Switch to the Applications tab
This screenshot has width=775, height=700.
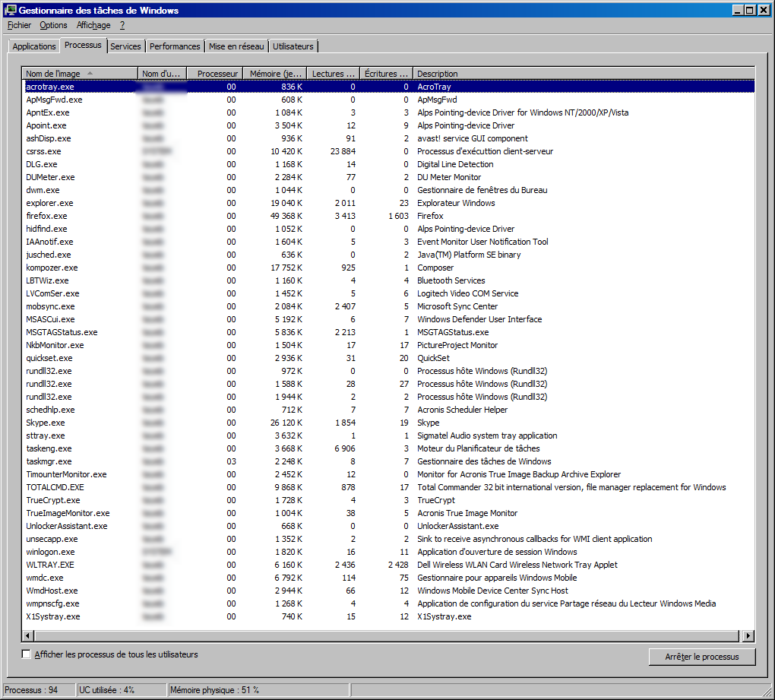click(x=34, y=46)
